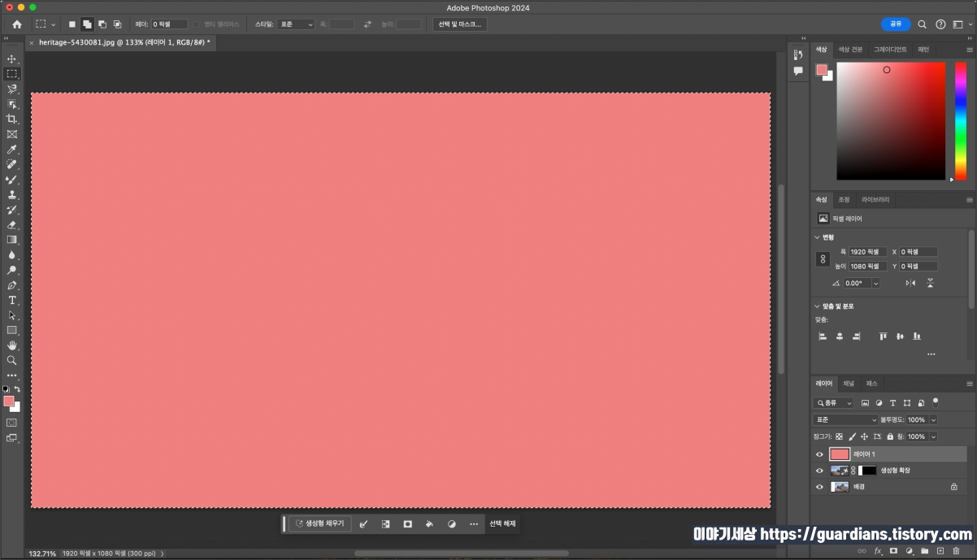Hide the 레이어 1 layer
This screenshot has height=560, width=977.
point(819,454)
